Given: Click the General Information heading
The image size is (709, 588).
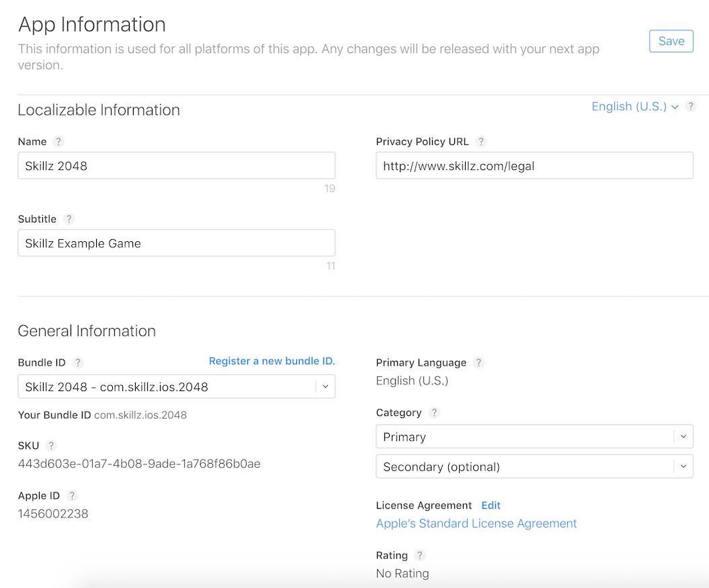Looking at the screenshot, I should (x=87, y=331).
